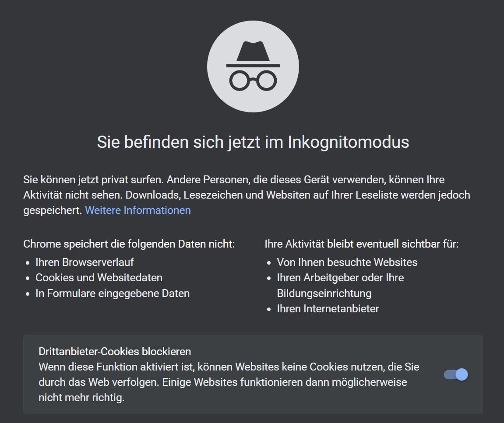Click the Drittanbieter-Cookies blockieren title text
Screen dimensions: 504x423
tap(115, 351)
